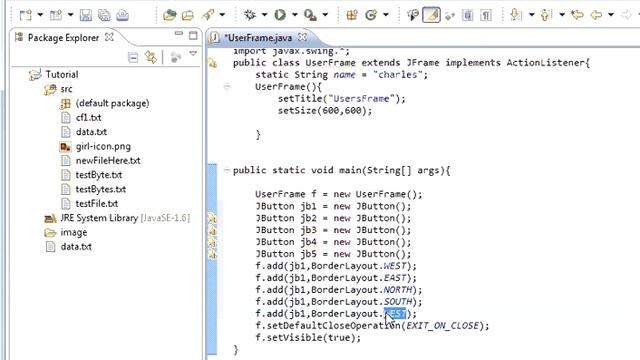640x360 pixels.
Task: Select JRE System Library entry
Action: point(125,218)
